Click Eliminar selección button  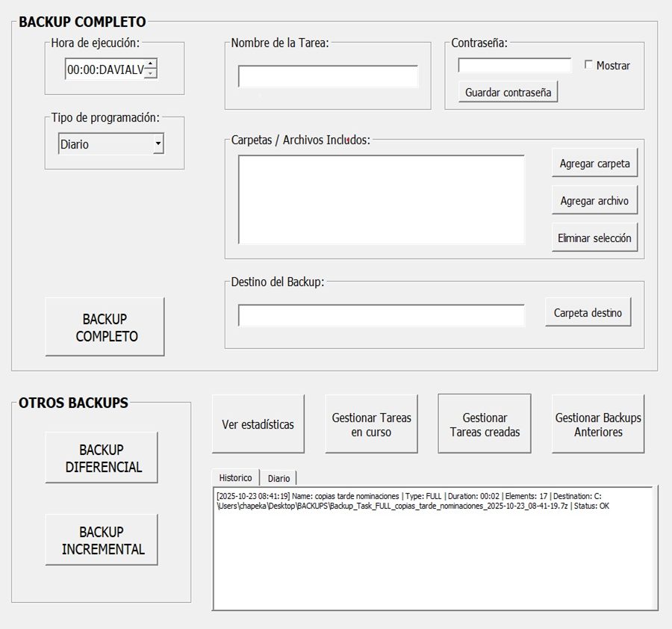(594, 238)
